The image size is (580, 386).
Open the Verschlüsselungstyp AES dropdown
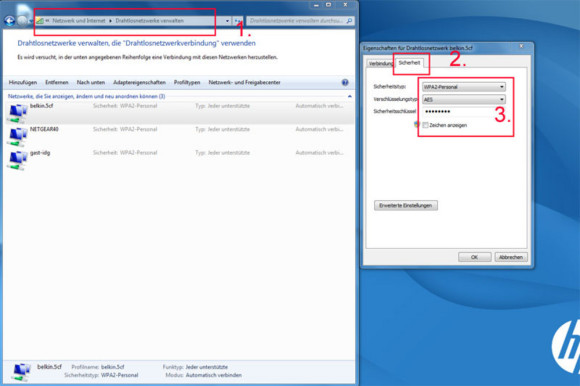464,99
